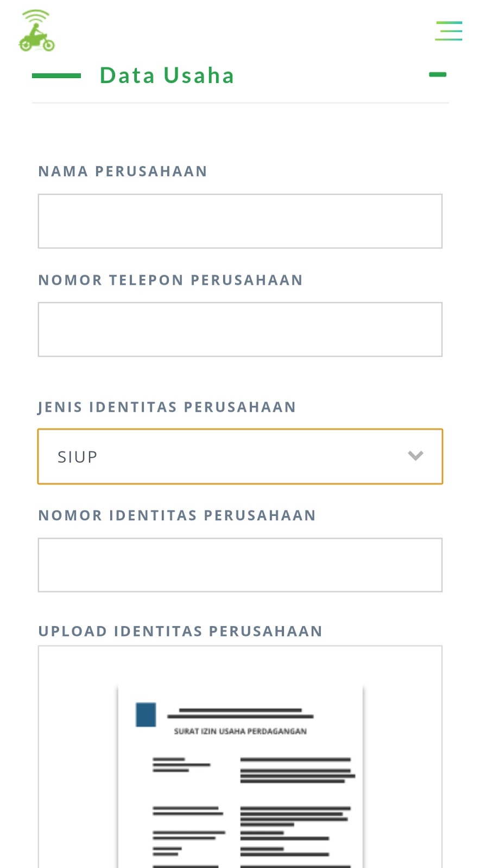
Task: Click the Surat Izin Usaha Perdagangan title
Action: (240, 731)
